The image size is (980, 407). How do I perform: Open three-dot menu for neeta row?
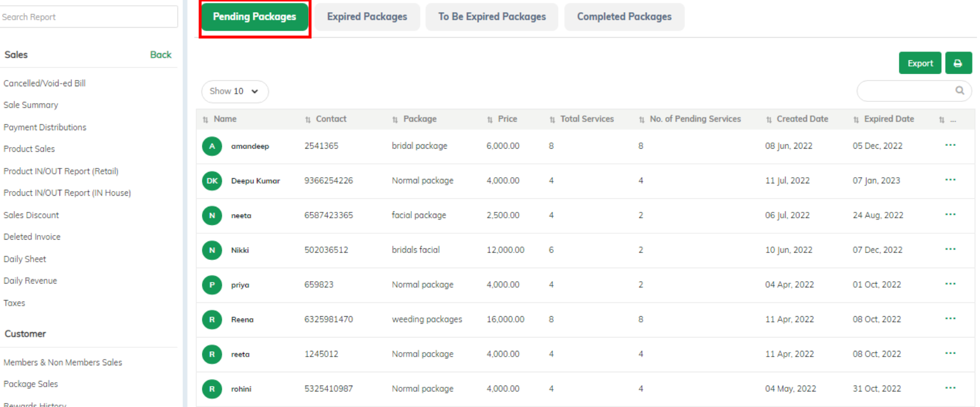tap(950, 215)
